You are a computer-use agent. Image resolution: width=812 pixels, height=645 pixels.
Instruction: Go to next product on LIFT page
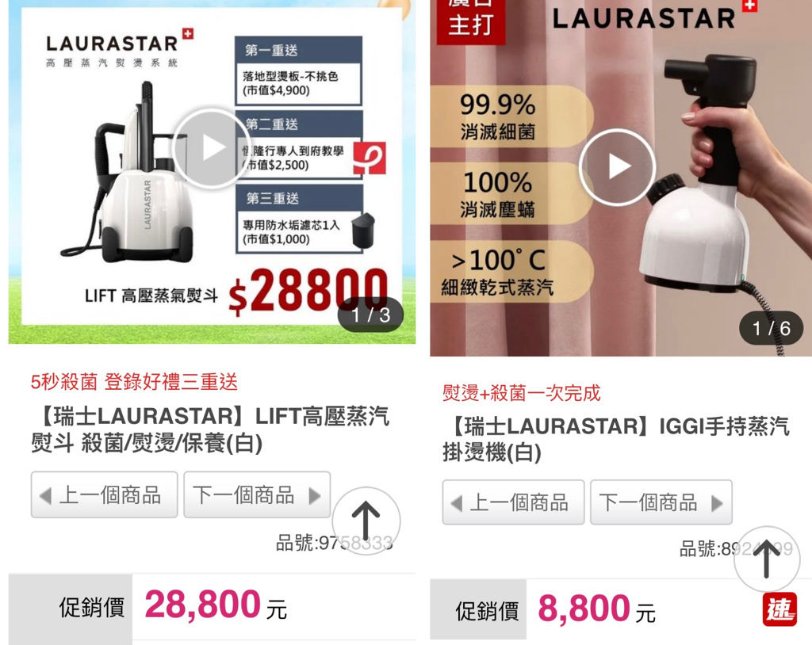[x=257, y=495]
